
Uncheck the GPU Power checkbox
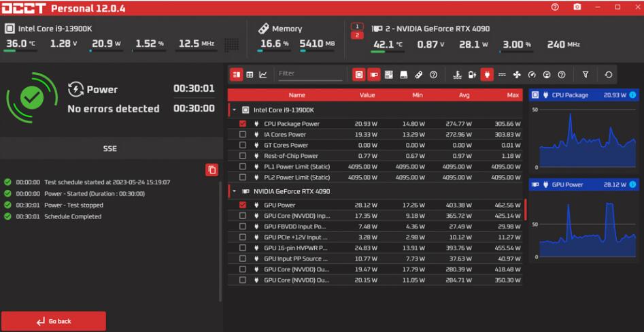click(243, 205)
